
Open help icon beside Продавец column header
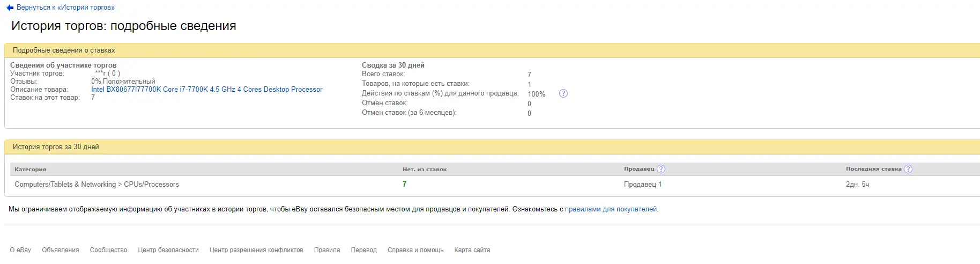click(661, 169)
